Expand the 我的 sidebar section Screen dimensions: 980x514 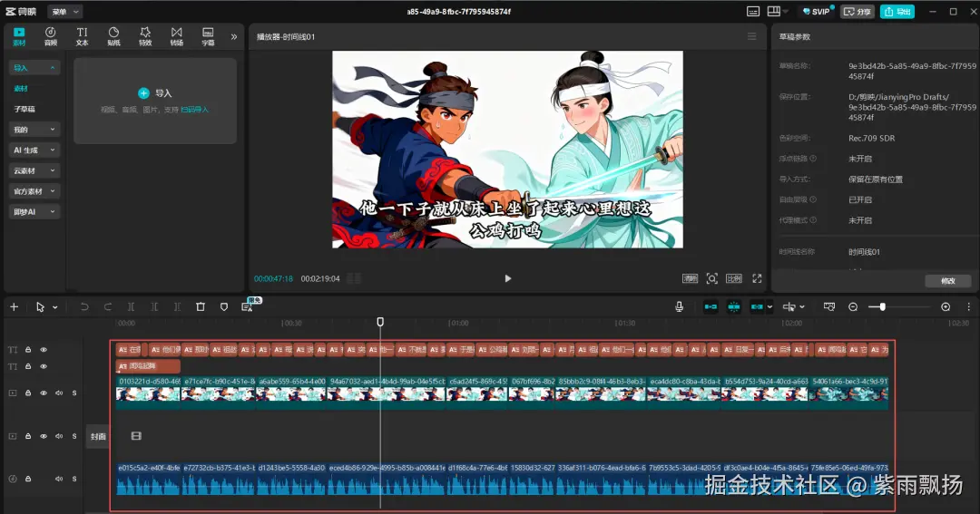pos(34,130)
